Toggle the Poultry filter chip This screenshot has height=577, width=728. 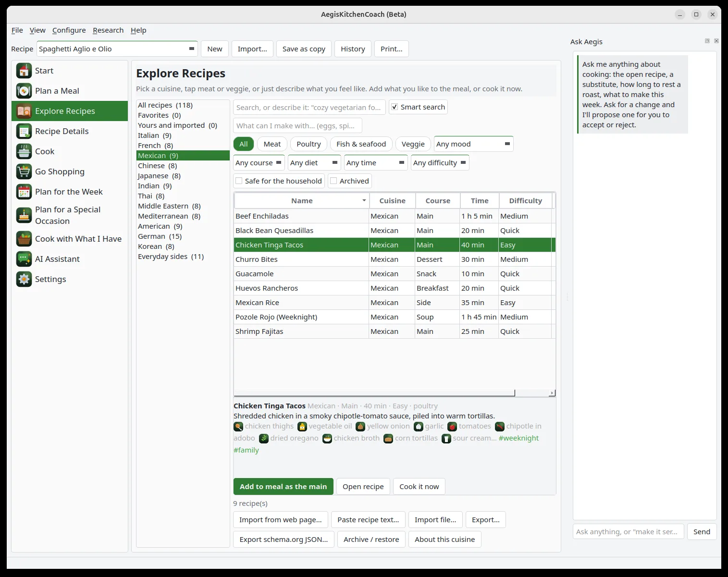coord(308,144)
